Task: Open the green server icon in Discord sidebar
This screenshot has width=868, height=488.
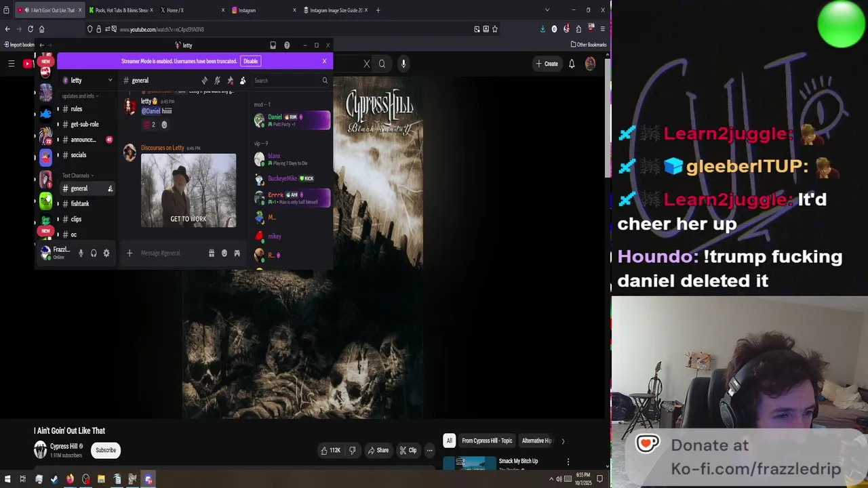Action: (x=45, y=201)
